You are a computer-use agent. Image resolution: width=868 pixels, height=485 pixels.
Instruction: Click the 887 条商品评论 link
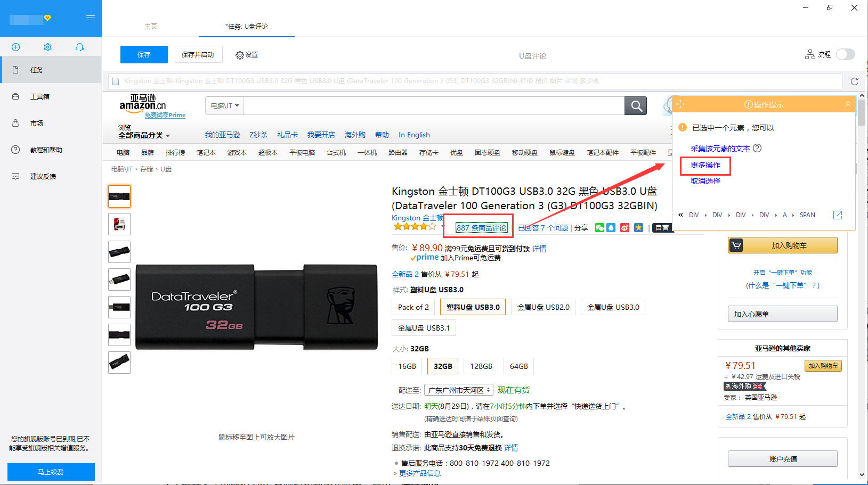482,228
